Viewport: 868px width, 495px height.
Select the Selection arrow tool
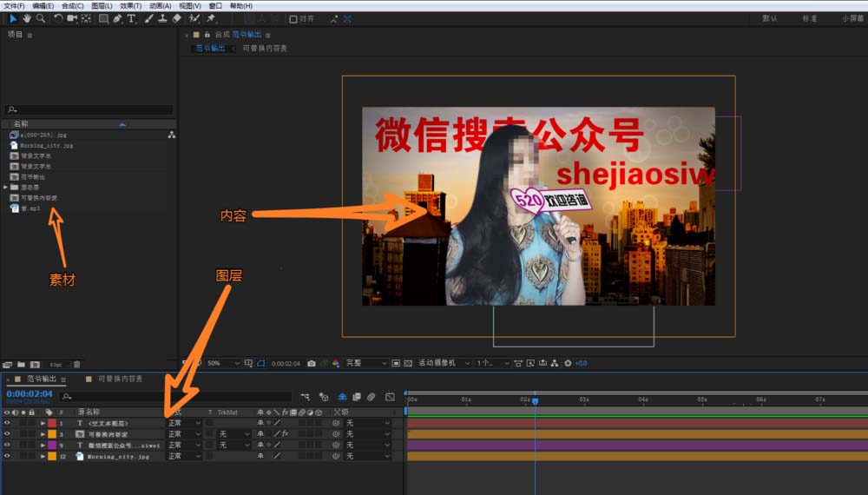(13, 19)
